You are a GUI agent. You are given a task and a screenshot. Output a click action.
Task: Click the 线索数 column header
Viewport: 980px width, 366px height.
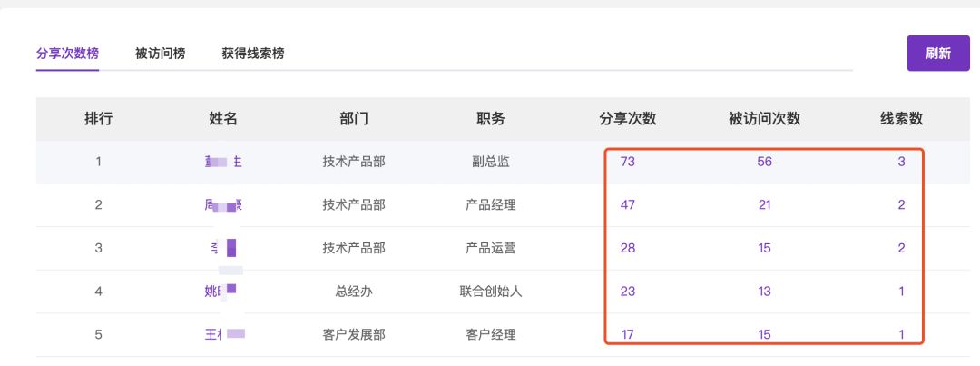coord(901,119)
